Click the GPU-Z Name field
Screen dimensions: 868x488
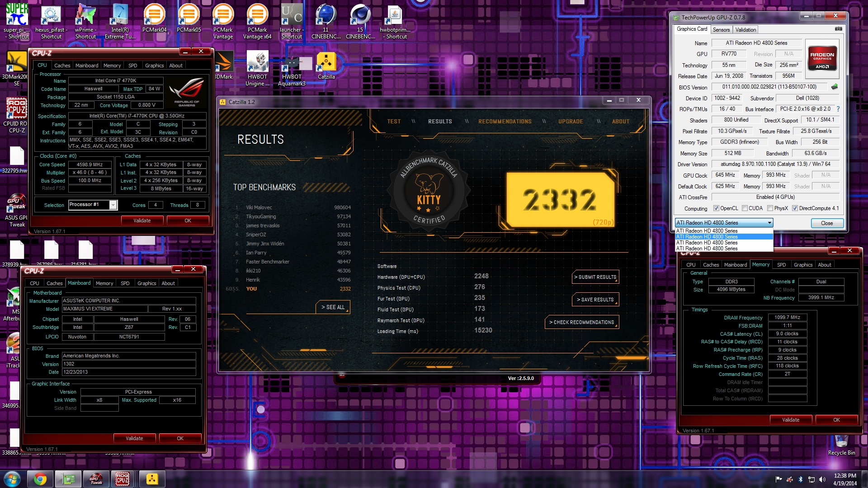[756, 43]
